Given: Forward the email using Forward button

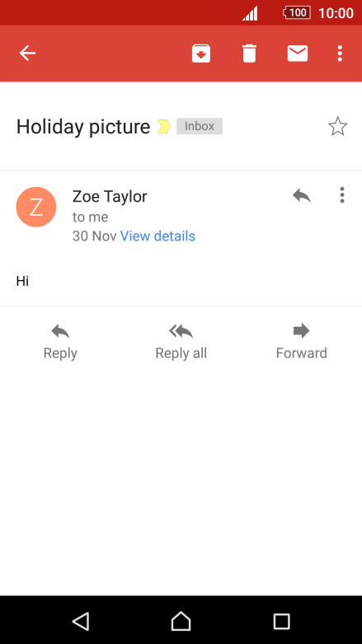Looking at the screenshot, I should click(x=302, y=342).
